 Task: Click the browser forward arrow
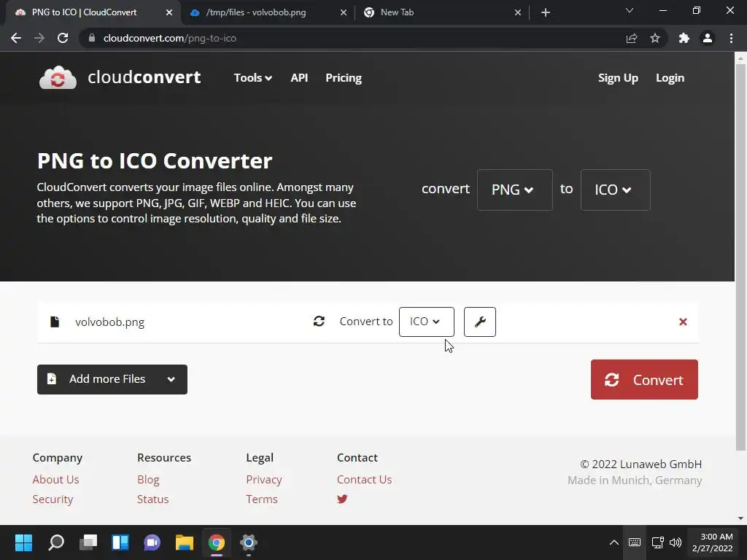click(39, 38)
